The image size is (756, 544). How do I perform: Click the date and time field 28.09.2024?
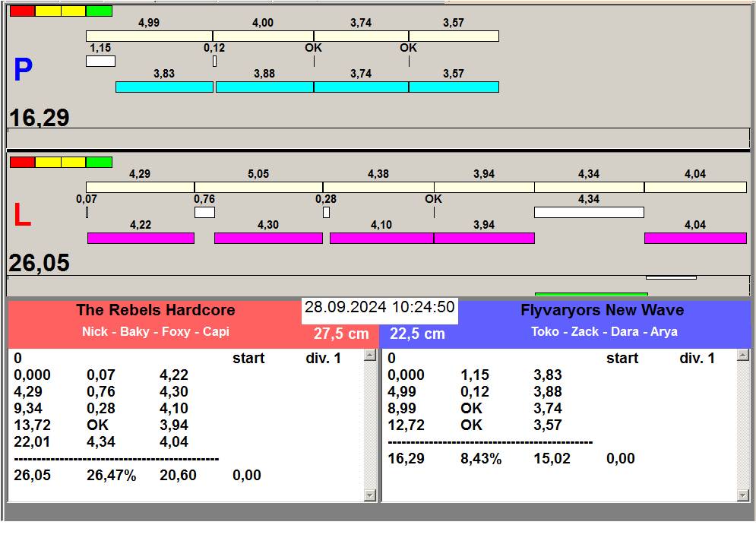379,308
